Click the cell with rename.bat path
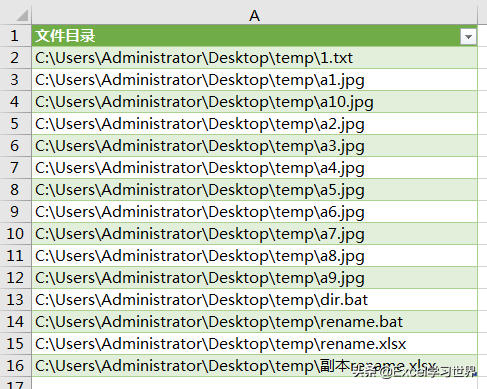Screen dimensions: 487x389 254,322
